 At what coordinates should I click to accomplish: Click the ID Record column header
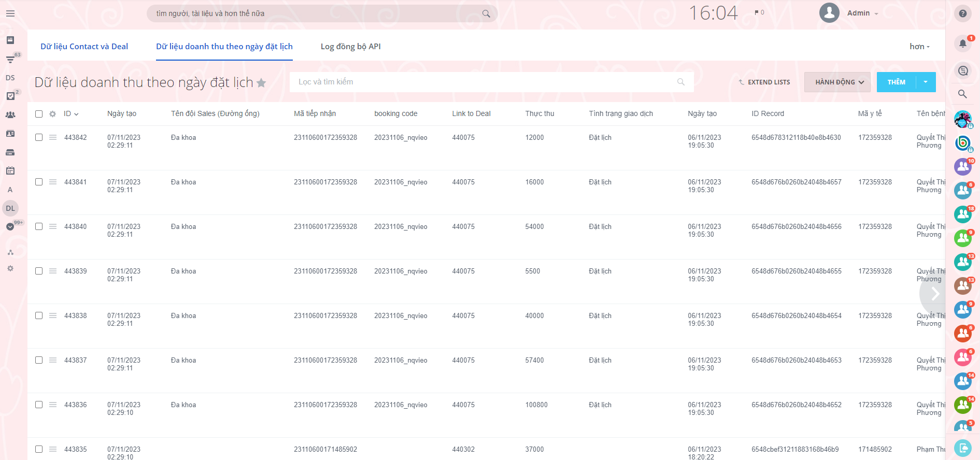tap(768, 114)
